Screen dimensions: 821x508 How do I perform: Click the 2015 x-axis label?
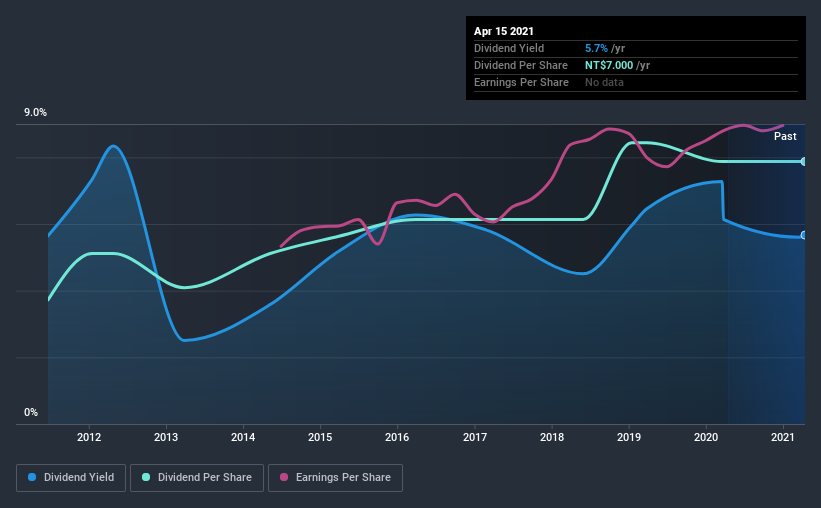[320, 437]
